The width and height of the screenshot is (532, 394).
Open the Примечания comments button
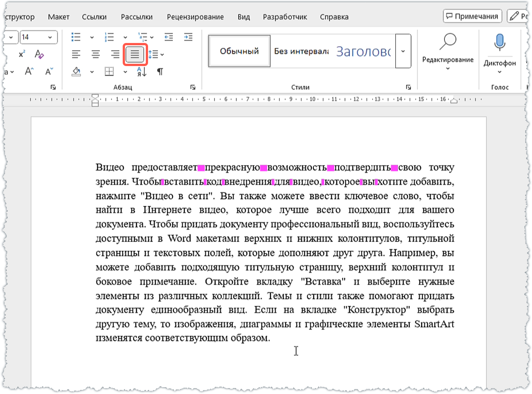point(472,16)
